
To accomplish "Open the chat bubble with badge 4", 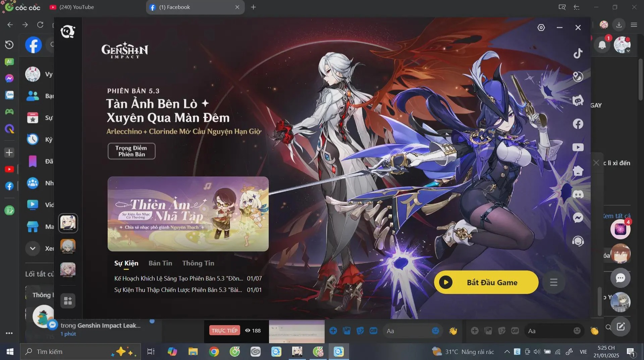I will pyautogui.click(x=621, y=229).
